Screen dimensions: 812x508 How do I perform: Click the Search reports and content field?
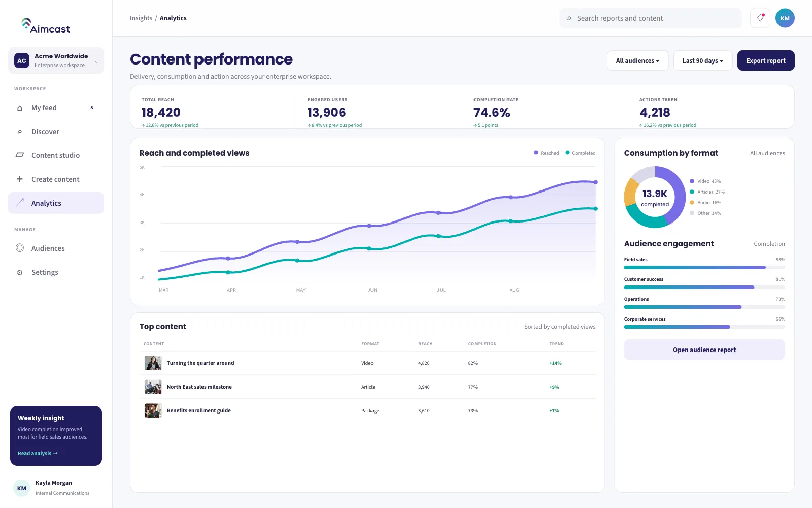pos(651,18)
